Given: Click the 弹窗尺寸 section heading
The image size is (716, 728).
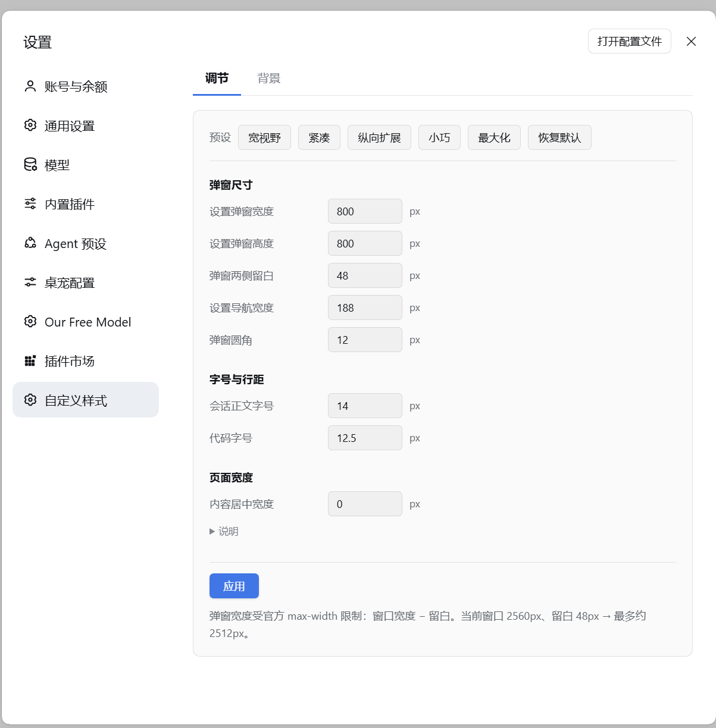Looking at the screenshot, I should click(x=231, y=185).
